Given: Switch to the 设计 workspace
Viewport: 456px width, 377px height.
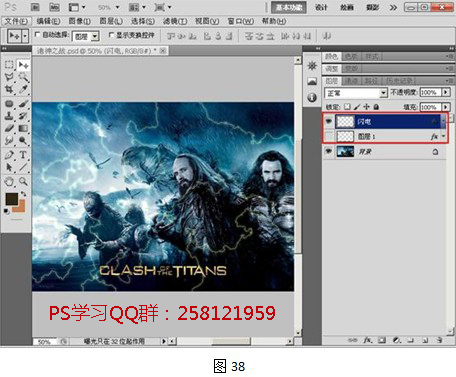Looking at the screenshot, I should pos(321,7).
